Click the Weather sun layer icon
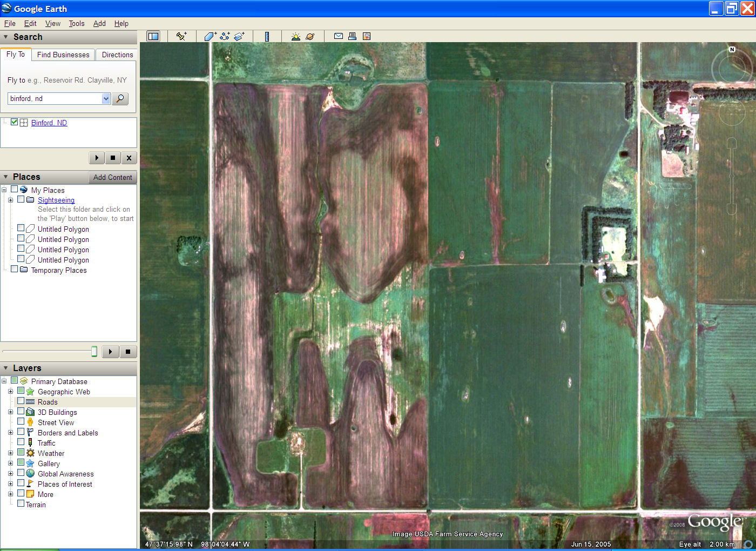 point(30,453)
